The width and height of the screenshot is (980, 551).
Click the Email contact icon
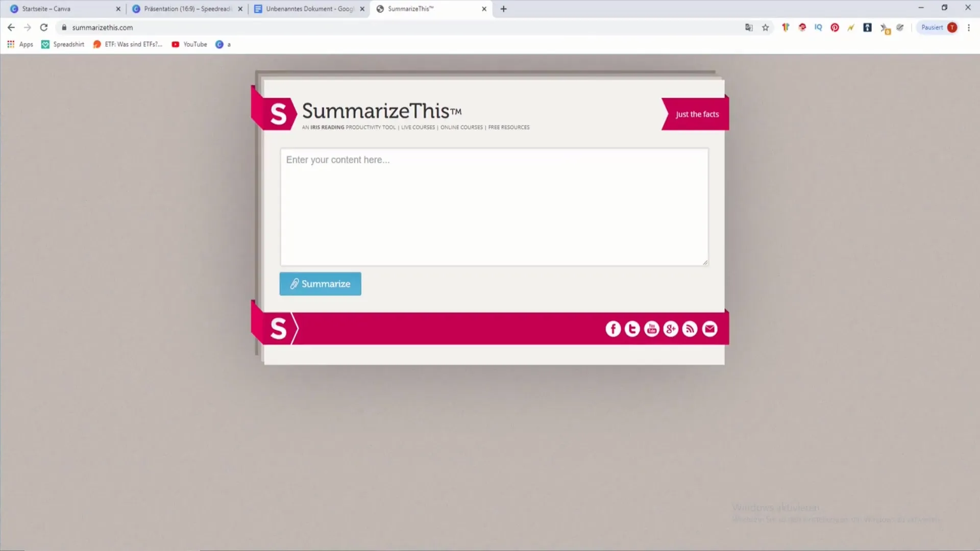click(709, 329)
